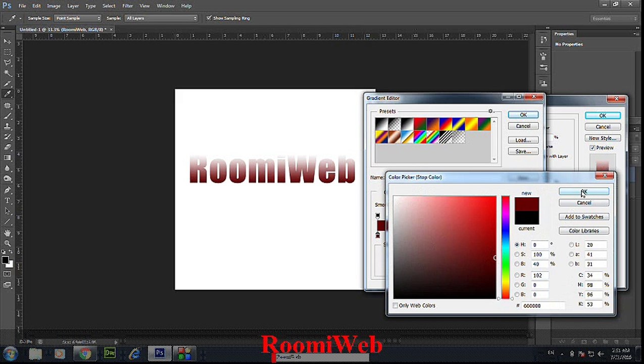
Task: Open Dreamweaver from the taskbar
Action: (x=110, y=354)
